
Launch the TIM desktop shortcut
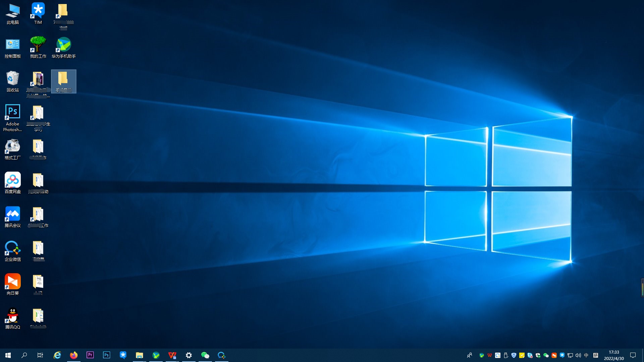pos(38,14)
